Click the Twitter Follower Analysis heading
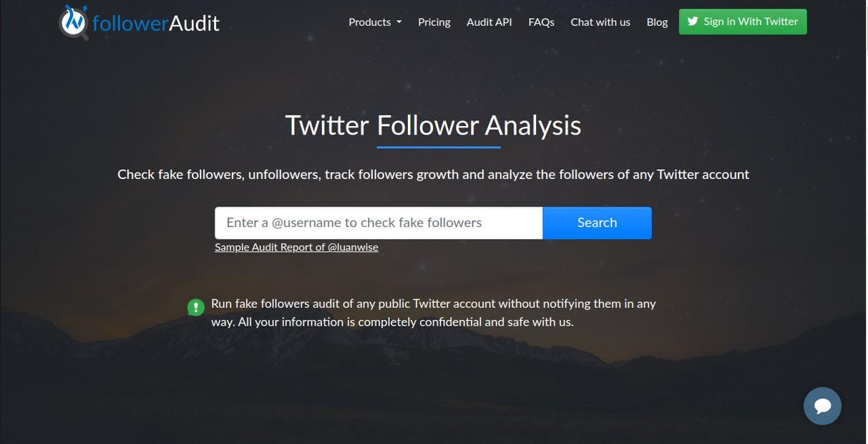 pos(433,125)
